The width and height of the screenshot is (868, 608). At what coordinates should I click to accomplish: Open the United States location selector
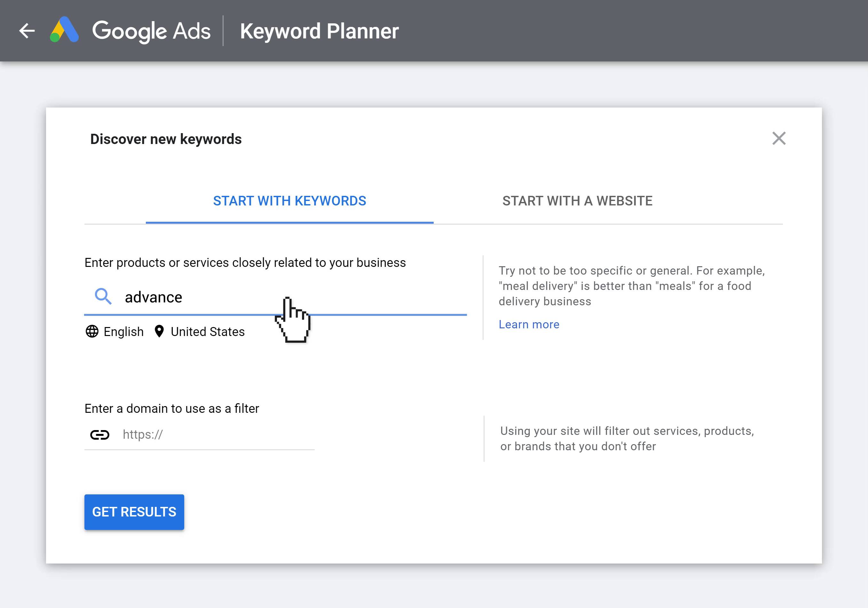[208, 332]
